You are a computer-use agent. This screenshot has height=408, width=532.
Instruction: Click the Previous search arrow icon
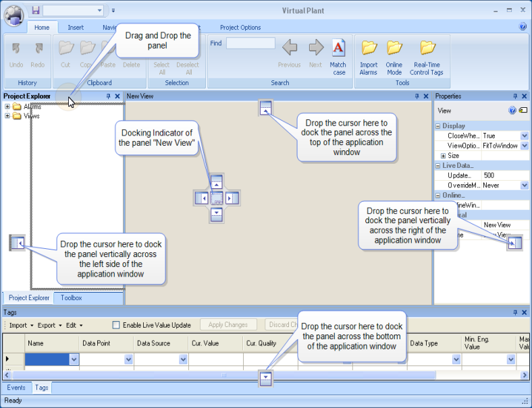pyautogui.click(x=290, y=47)
